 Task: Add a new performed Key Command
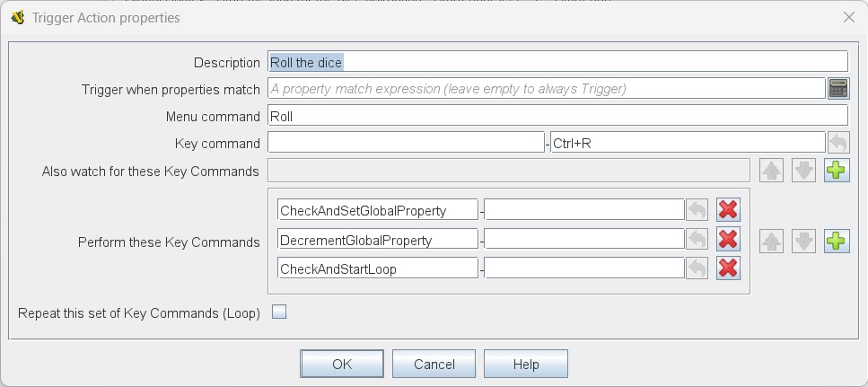pyautogui.click(x=837, y=242)
